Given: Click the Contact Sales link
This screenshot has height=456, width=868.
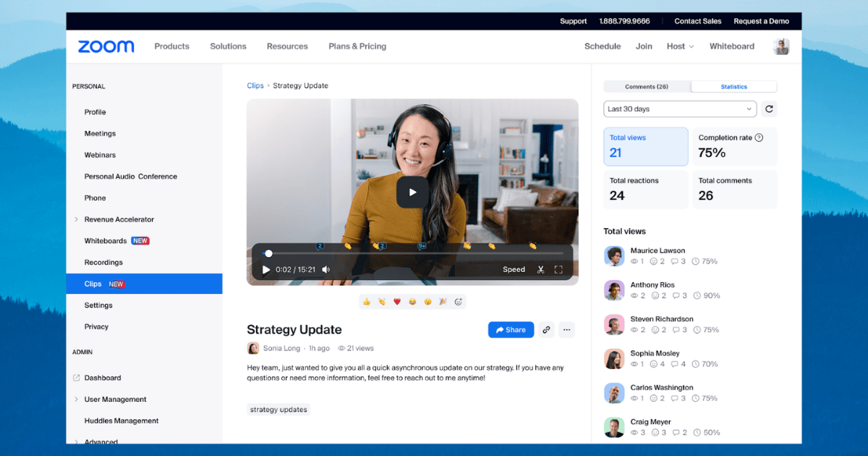Looking at the screenshot, I should [x=697, y=21].
